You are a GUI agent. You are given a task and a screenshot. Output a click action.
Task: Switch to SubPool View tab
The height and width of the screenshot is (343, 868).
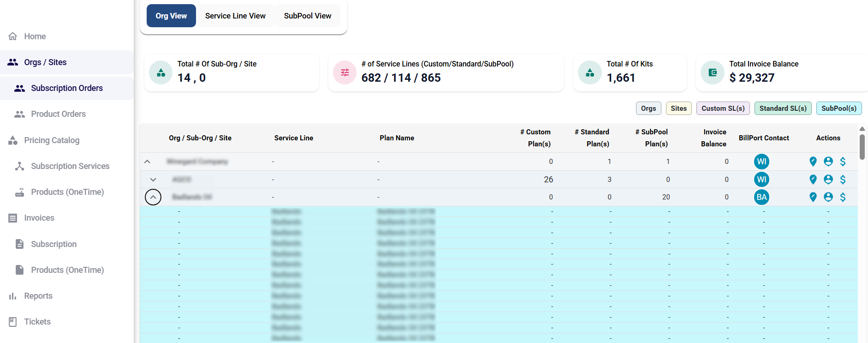(x=307, y=16)
